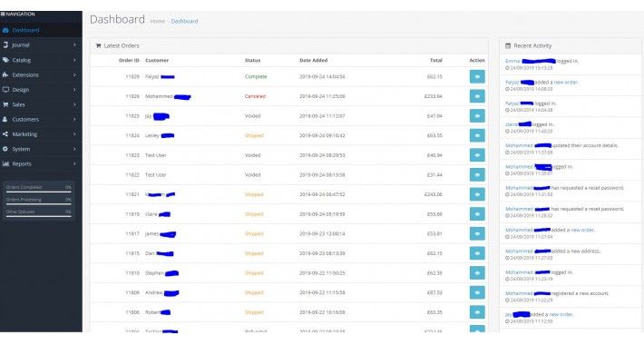Viewport: 644px width, 345px height.
Task: Expand the System menu chevron
Action: coord(74,149)
